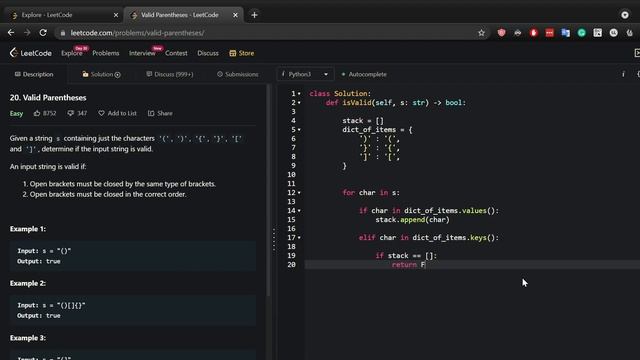Click the browser profile icon at top right

(625, 15)
